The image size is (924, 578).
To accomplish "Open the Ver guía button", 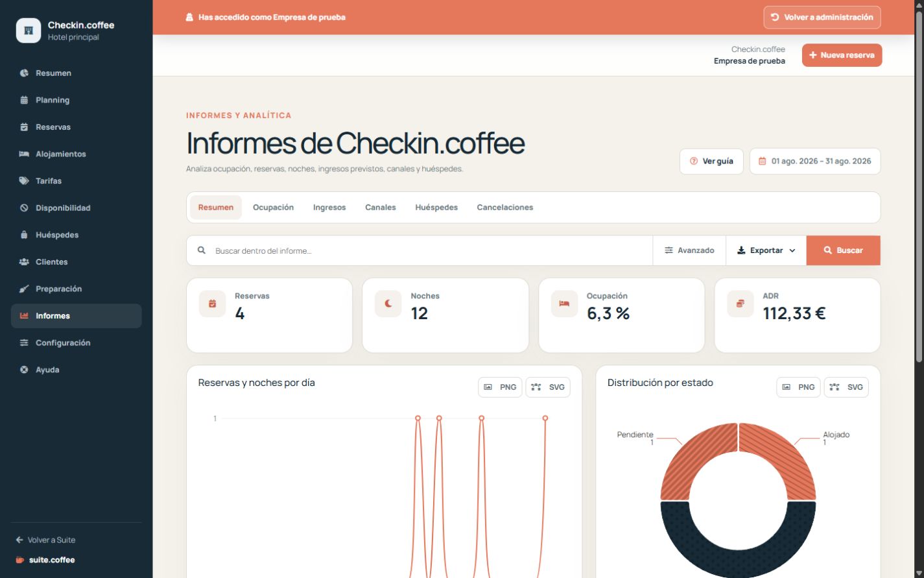I will [711, 162].
